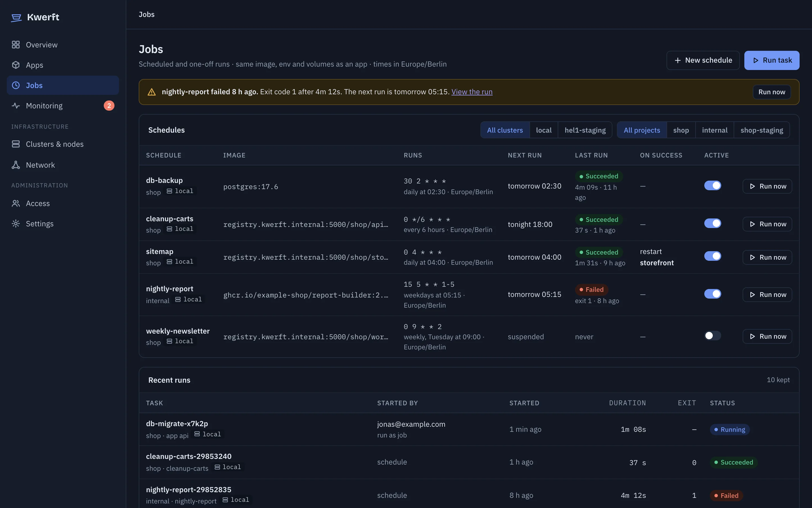Open the db-migrate-x7k2p run
The image size is (812, 508).
coord(177,424)
